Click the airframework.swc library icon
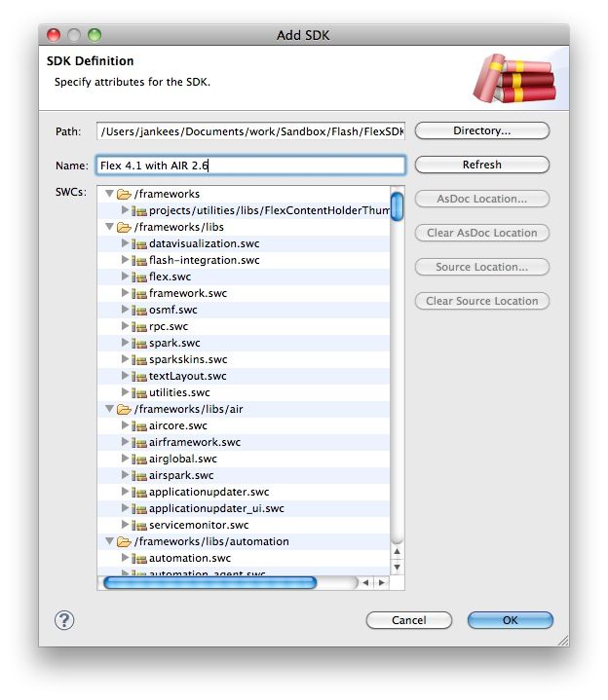608x700 pixels. click(139, 442)
